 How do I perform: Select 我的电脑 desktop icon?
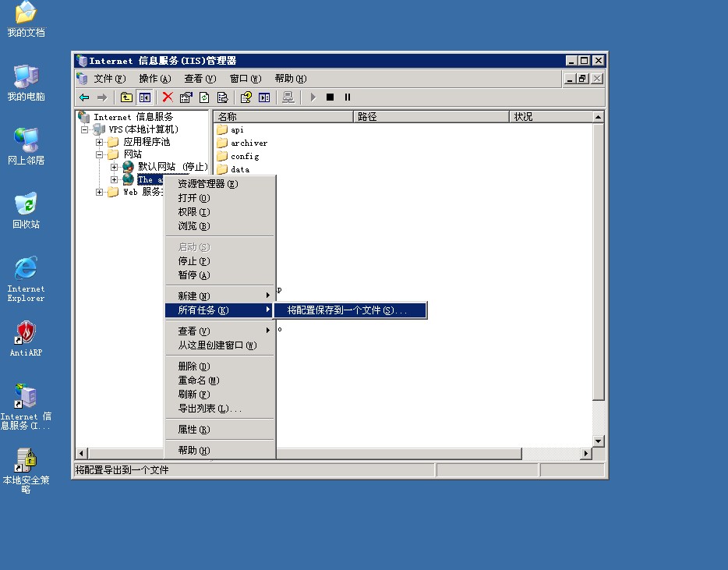26,83
